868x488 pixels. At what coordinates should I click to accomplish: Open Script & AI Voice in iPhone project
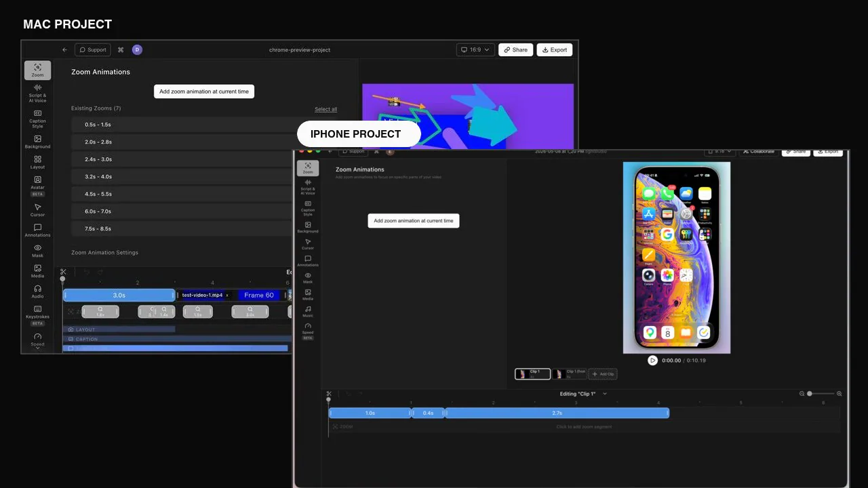[x=308, y=187]
